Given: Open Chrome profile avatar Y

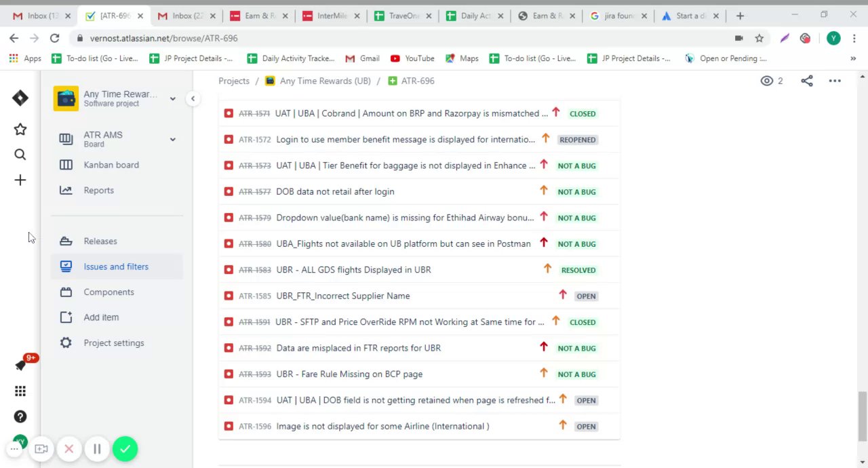Looking at the screenshot, I should click(x=833, y=39).
